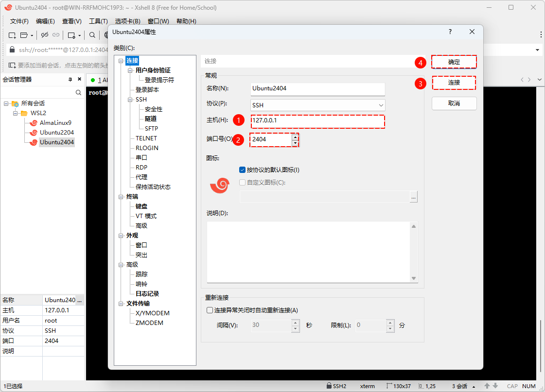545x392 pixels.
Task: Click the new session icon on the toolbar
Action: click(x=12, y=35)
